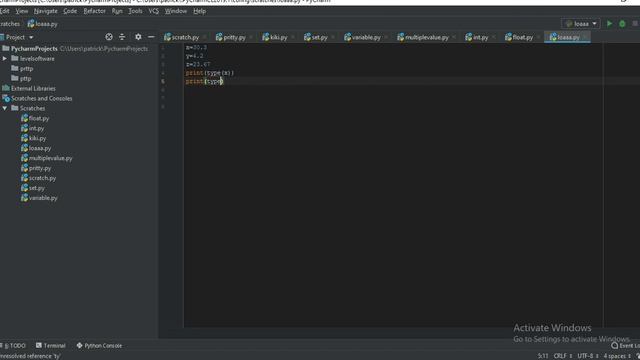
Task: Open the loaaa run configuration dropdown
Action: (x=581, y=24)
